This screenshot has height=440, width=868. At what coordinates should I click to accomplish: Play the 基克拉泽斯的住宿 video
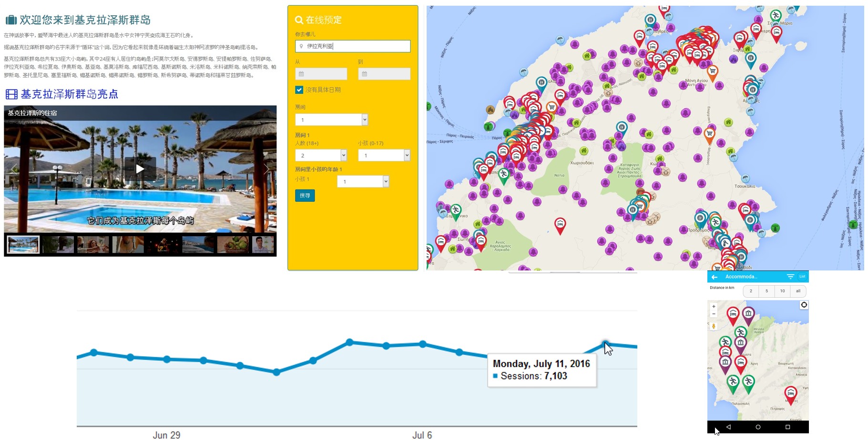140,169
